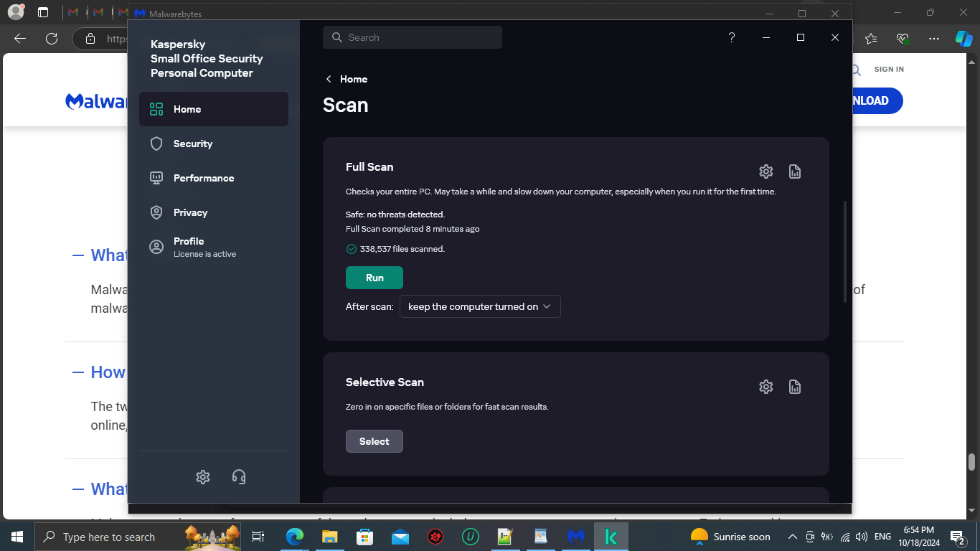
Task: Open Edge favorites star icon
Action: coord(871,39)
